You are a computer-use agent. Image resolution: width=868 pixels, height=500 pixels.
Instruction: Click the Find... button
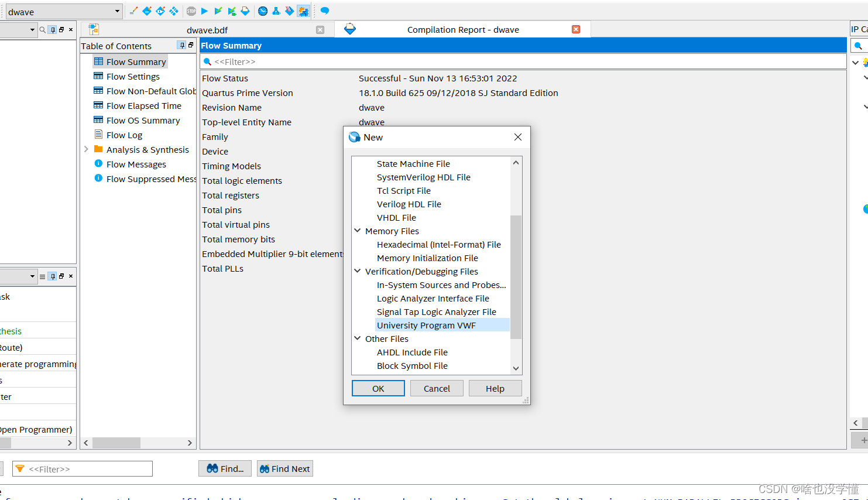pyautogui.click(x=225, y=468)
